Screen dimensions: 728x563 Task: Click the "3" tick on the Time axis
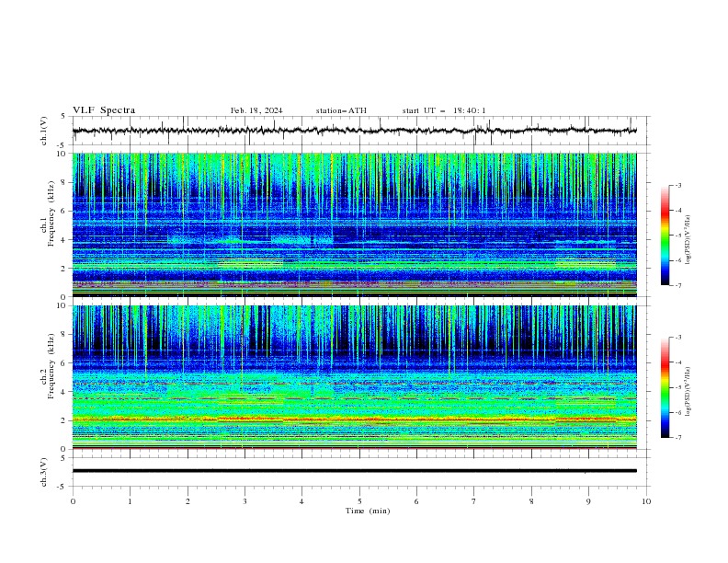tap(245, 501)
